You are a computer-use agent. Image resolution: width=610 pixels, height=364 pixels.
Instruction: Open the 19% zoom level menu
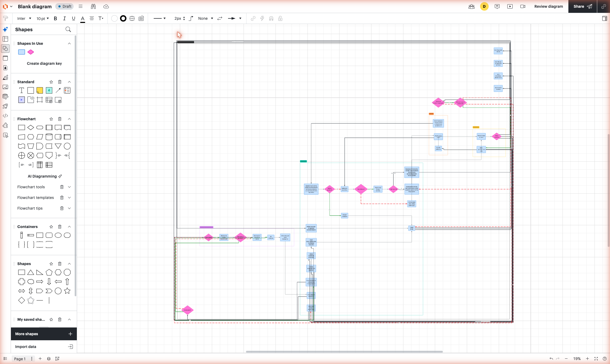pos(577,359)
